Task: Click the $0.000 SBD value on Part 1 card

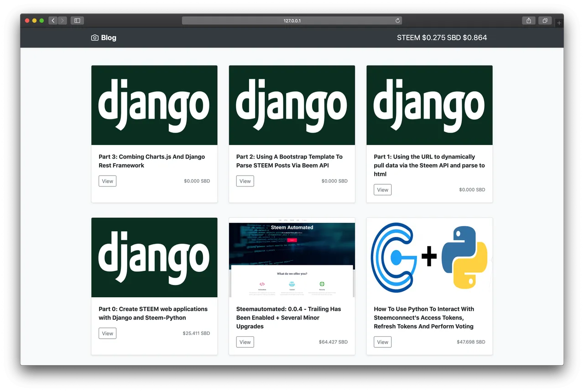Action: tap(472, 190)
